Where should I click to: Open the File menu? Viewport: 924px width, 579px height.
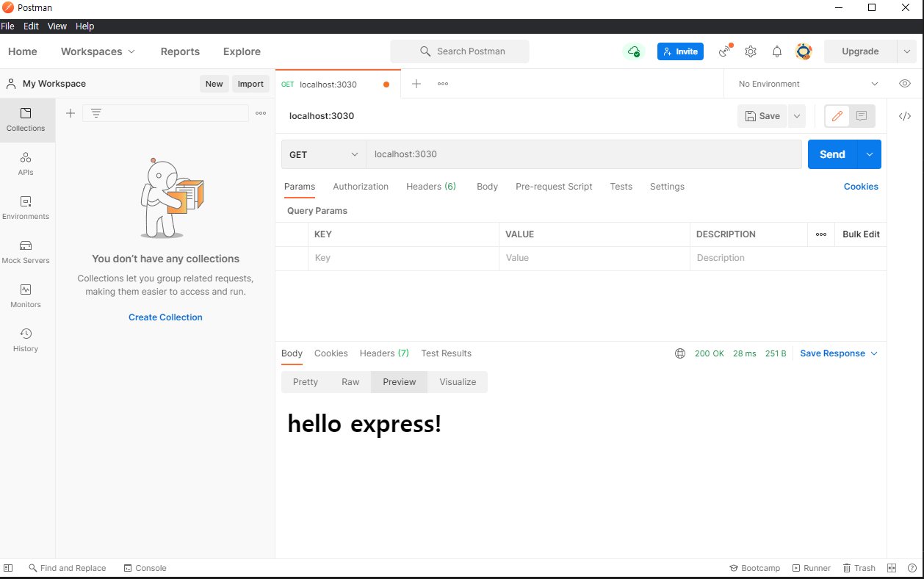7,26
